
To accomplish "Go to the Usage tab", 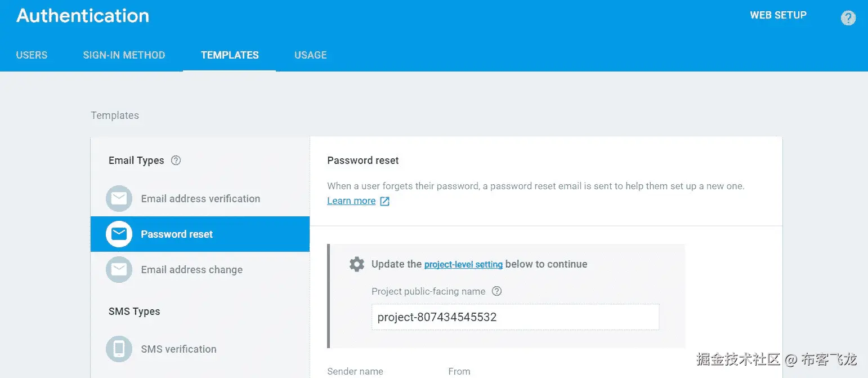I will (311, 55).
